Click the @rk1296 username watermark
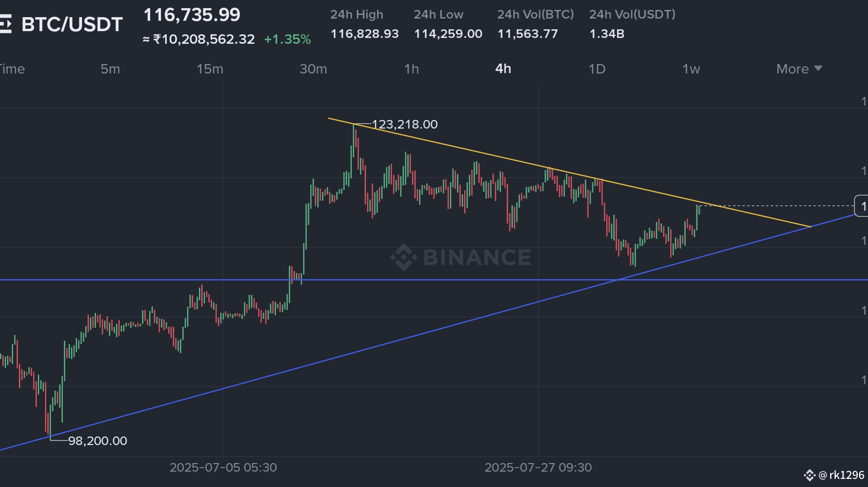The image size is (868, 487). pos(841,475)
